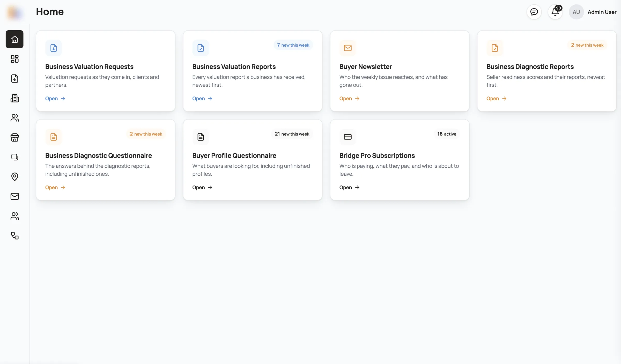Click '2 new this week' on Diagnostic Reports
This screenshot has height=364, width=621.
(x=587, y=45)
